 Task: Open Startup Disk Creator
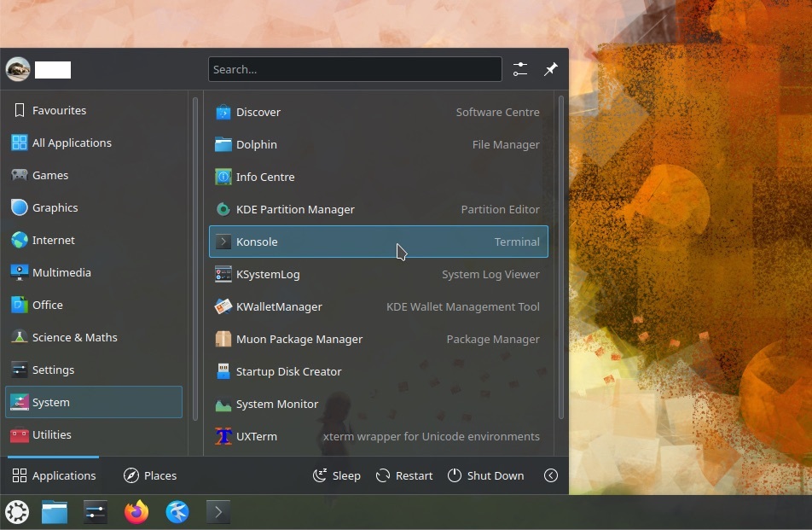point(378,371)
